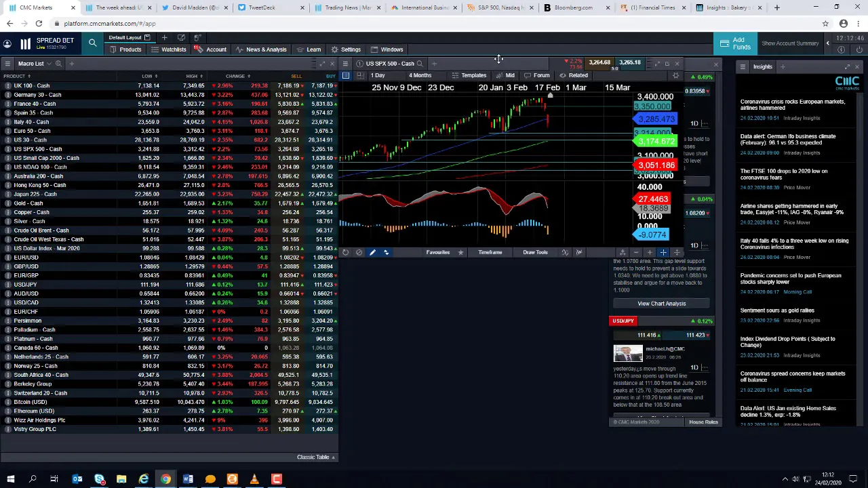Open Windows Start menu
Screen dimensions: 868x488
[10, 479]
